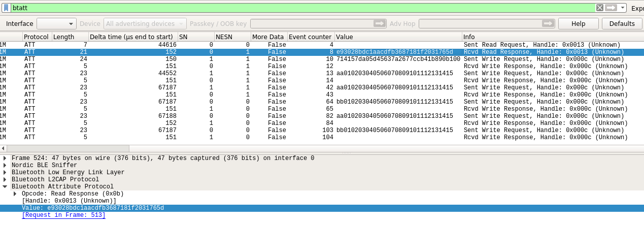Collapse the Bluetooth Attribute Protocol section

(x=5, y=186)
